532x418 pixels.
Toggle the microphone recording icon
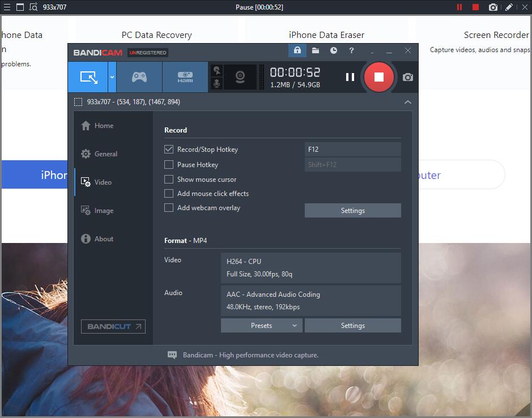pos(217,83)
